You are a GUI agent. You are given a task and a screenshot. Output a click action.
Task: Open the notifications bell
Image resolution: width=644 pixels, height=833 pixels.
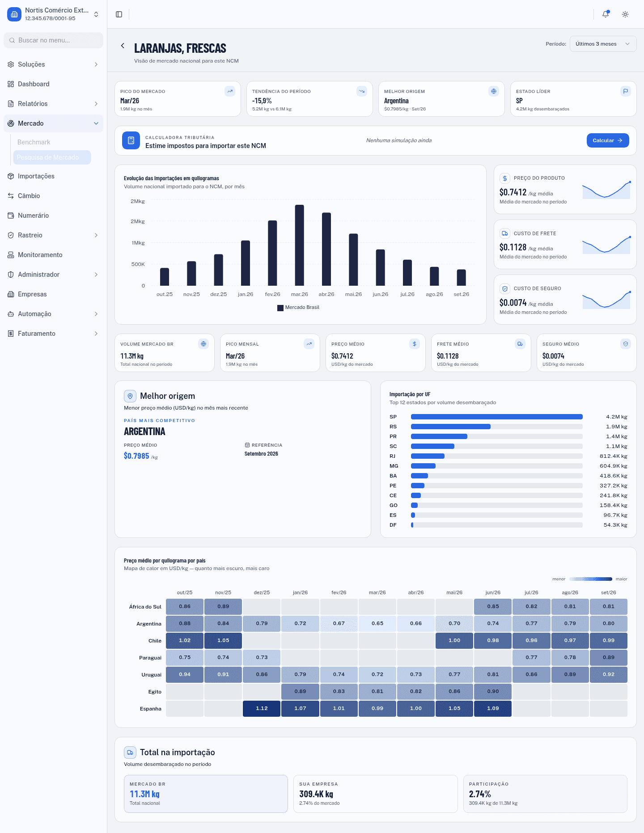coord(606,14)
